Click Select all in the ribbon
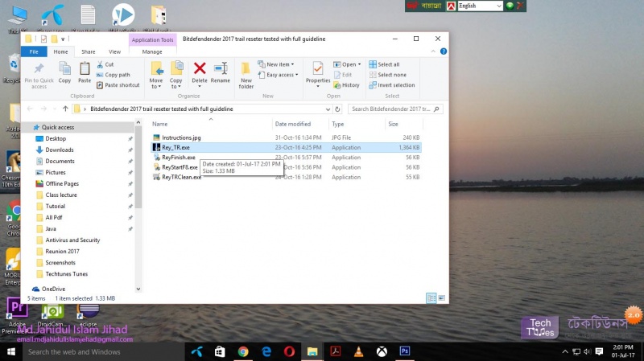Viewport: 644px width, 361px height. [x=388, y=64]
